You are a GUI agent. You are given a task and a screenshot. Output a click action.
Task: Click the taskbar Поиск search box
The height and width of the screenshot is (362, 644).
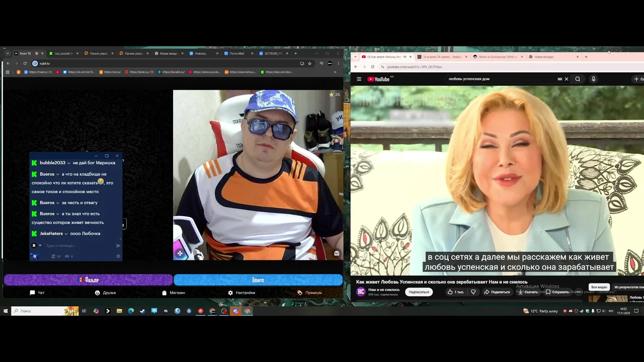(x=45, y=311)
